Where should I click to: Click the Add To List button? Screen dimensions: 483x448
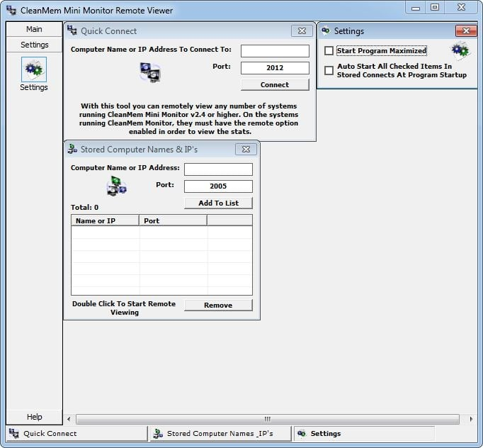pyautogui.click(x=218, y=203)
